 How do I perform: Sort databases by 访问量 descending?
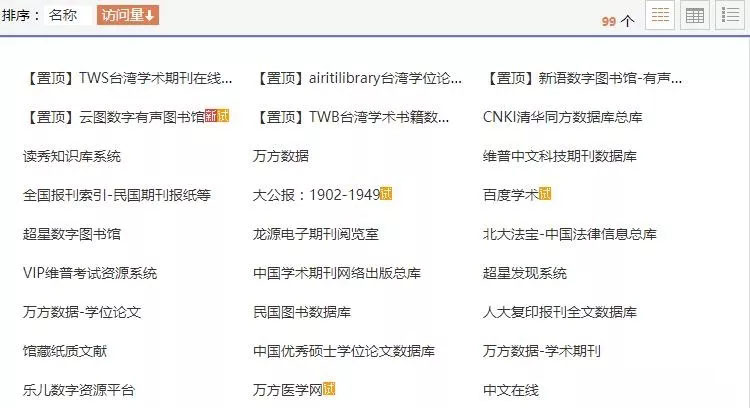pyautogui.click(x=129, y=16)
